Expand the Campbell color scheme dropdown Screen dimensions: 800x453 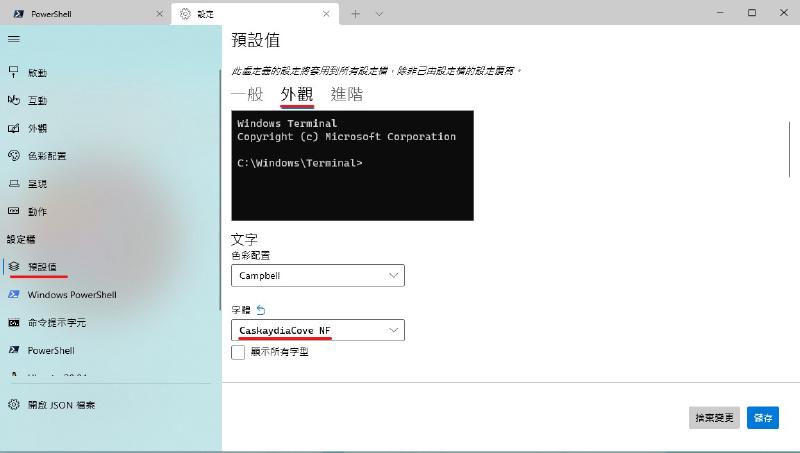tap(317, 275)
